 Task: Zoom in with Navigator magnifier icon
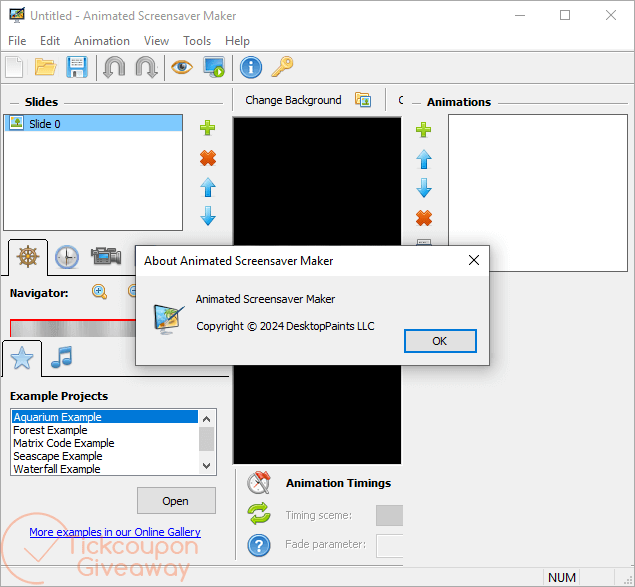99,292
